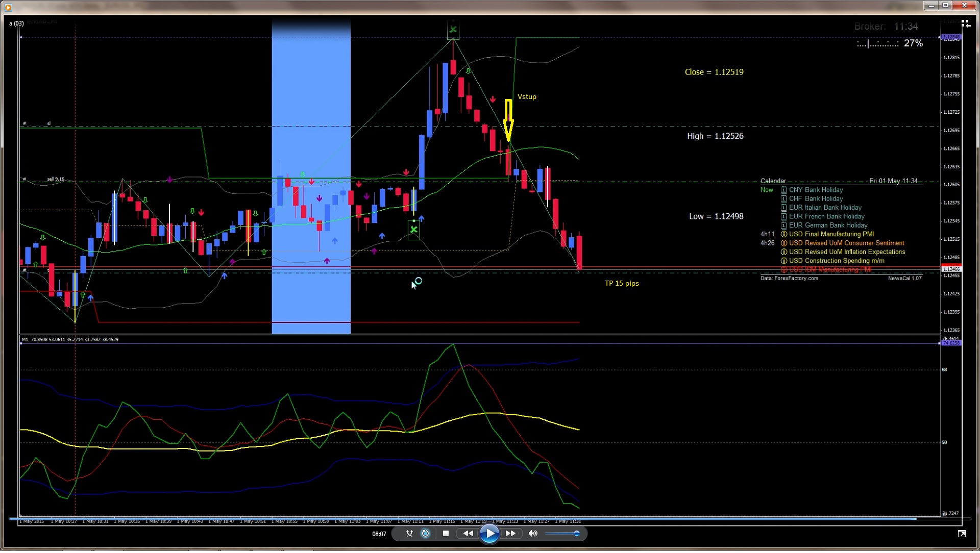The height and width of the screenshot is (553, 980).
Task: Click the 'Now' calendar time label
Action: (767, 190)
